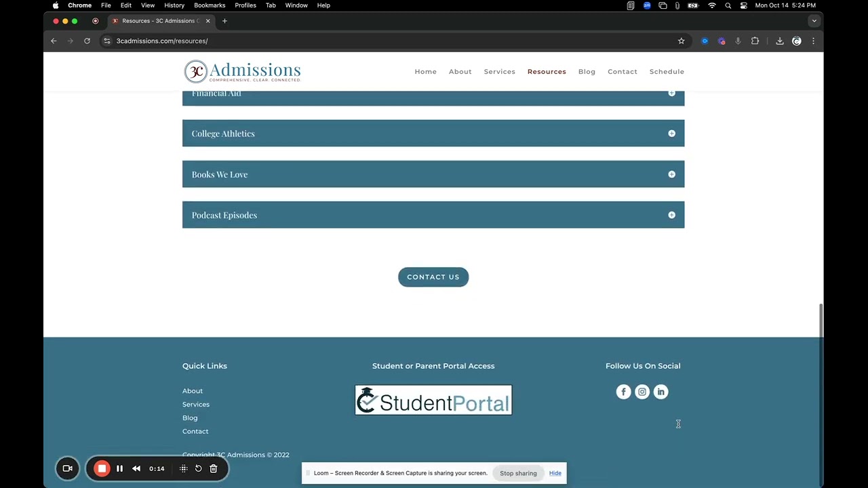This screenshot has width=868, height=488.
Task: Open Services in site navigation header
Action: (500, 72)
